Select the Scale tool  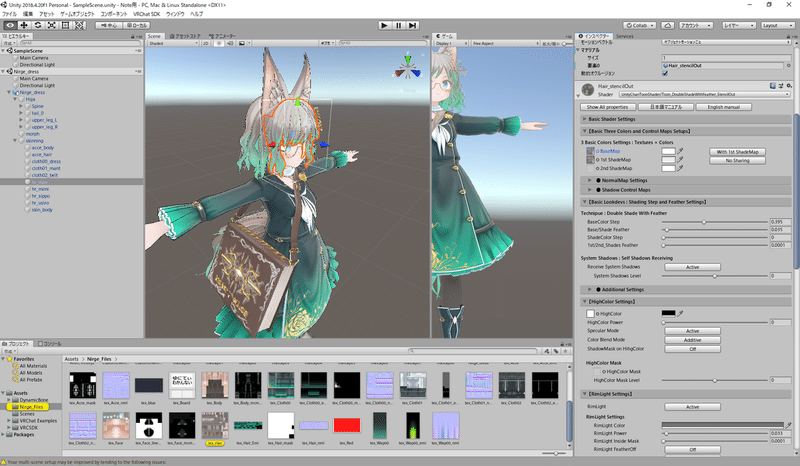click(52, 25)
